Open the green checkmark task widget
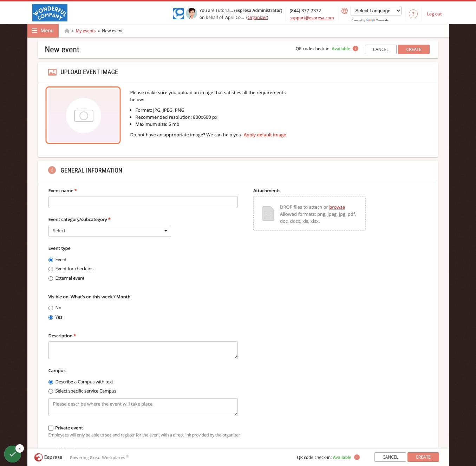The width and height of the screenshot is (476, 466). click(13, 454)
